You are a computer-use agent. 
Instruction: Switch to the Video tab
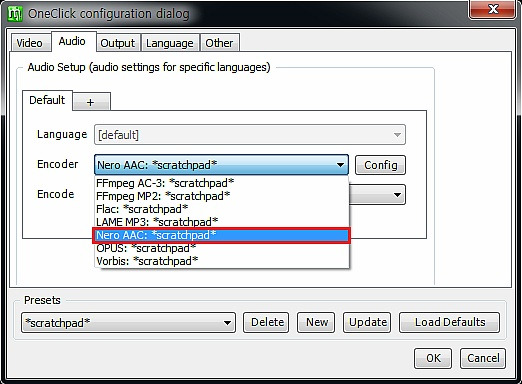coord(30,43)
